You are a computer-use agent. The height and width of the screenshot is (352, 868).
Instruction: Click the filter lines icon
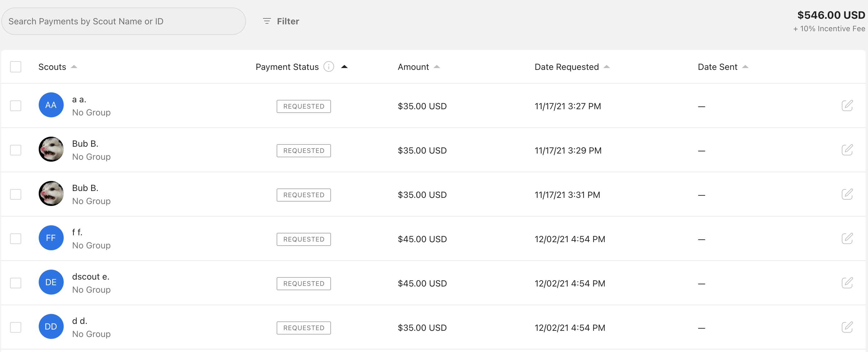[x=267, y=21]
